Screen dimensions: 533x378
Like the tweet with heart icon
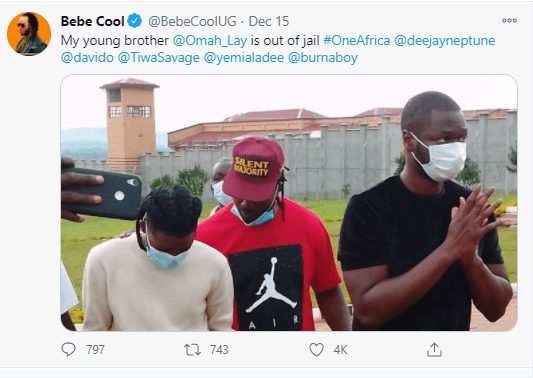(x=316, y=349)
